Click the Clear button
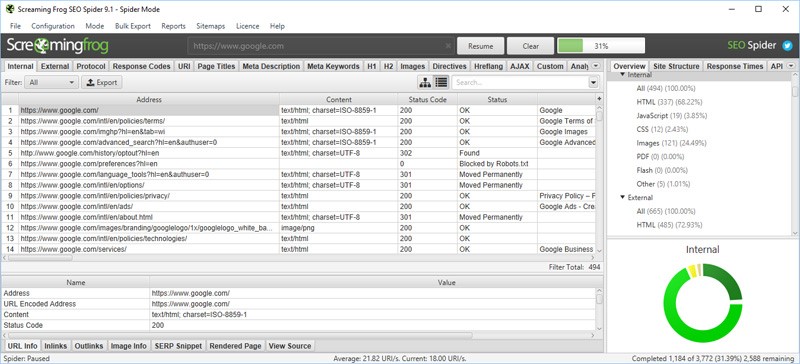 click(531, 46)
